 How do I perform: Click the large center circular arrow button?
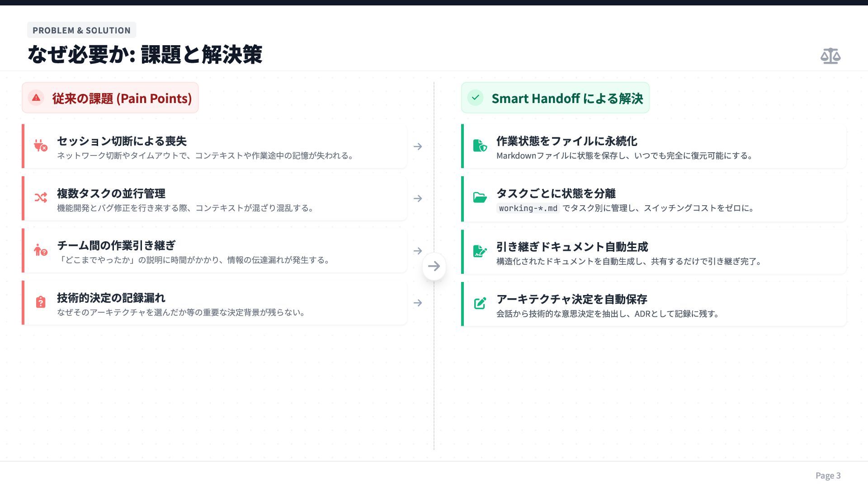[x=434, y=266]
